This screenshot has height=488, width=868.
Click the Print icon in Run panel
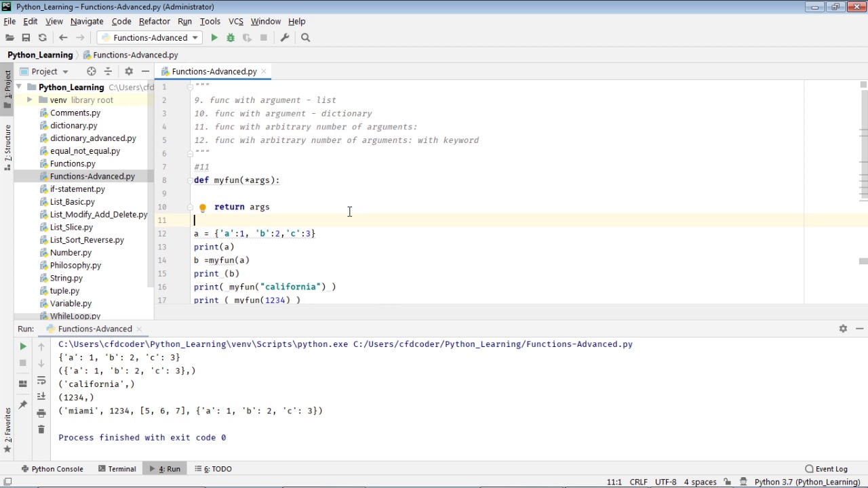pyautogui.click(x=41, y=413)
